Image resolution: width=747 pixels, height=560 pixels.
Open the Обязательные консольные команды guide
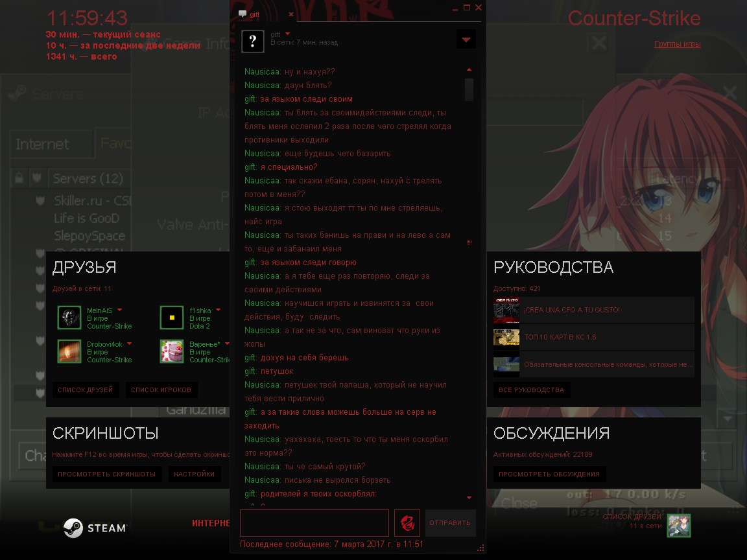(x=593, y=364)
